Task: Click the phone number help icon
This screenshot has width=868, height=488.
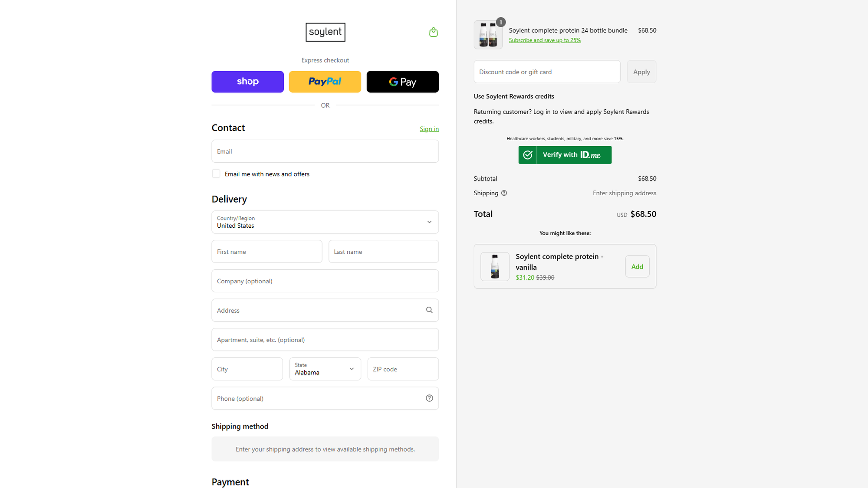Action: tap(429, 398)
